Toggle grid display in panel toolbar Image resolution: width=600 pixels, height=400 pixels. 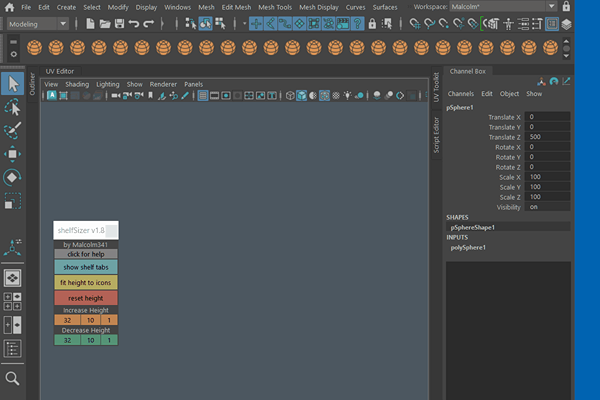tap(203, 96)
